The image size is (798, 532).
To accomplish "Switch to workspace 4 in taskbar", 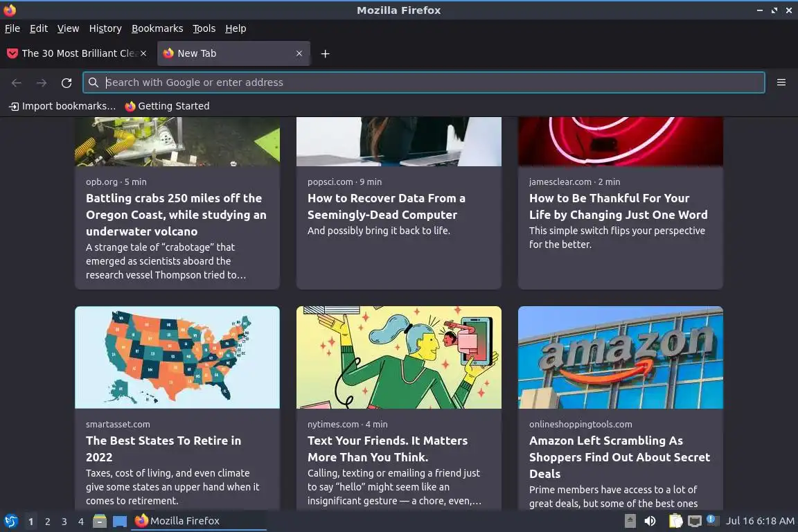I will [81, 522].
